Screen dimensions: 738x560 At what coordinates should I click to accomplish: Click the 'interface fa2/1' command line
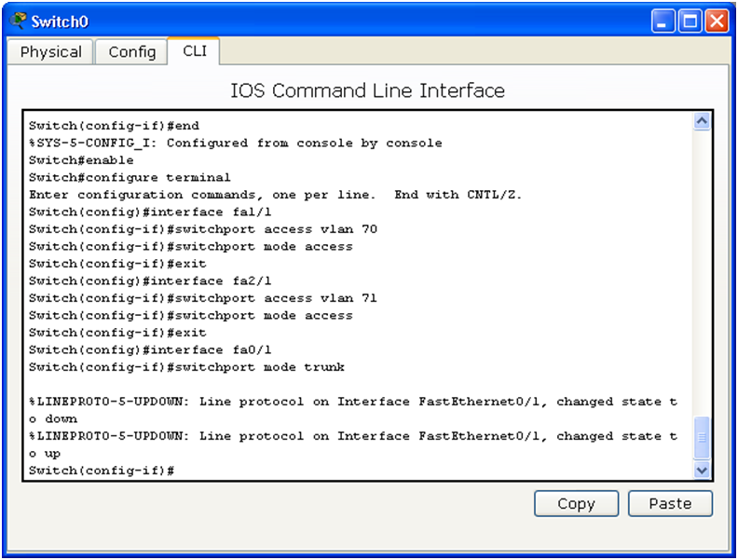click(x=150, y=281)
